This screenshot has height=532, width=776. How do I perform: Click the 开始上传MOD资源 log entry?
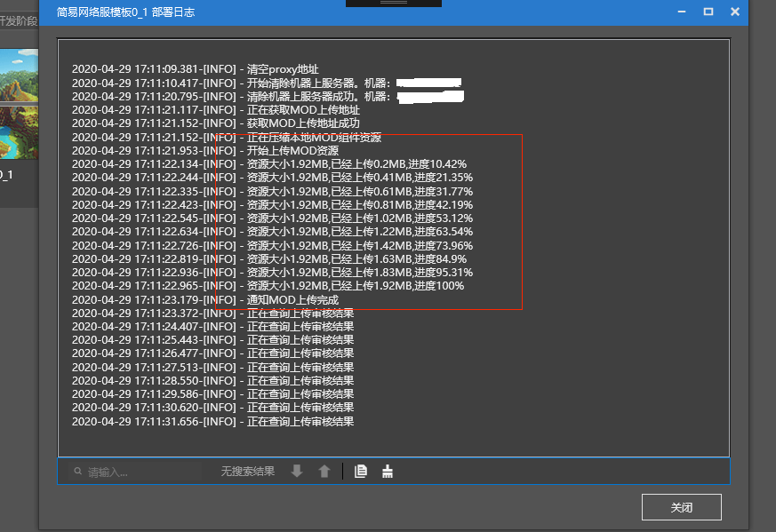205,151
